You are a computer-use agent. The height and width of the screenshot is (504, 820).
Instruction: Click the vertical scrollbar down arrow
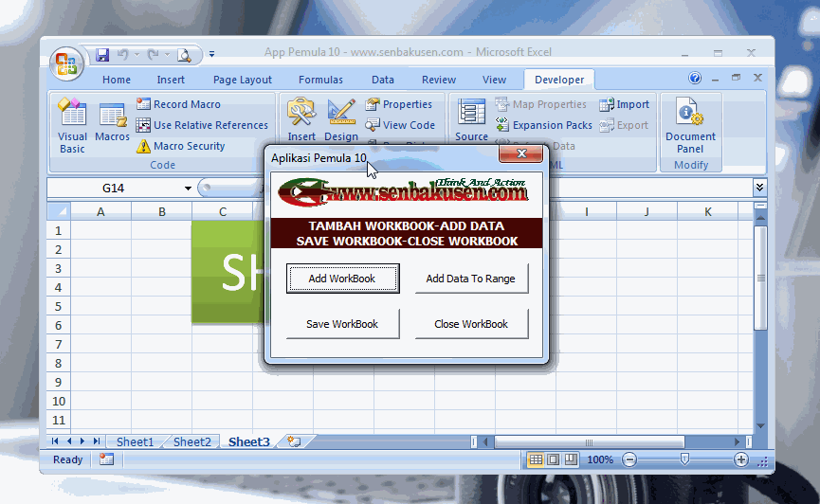[760, 426]
